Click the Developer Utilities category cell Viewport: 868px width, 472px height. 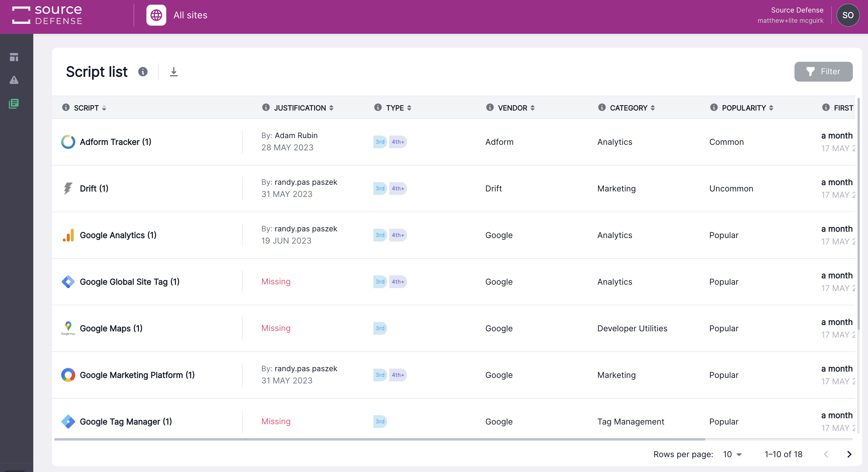click(632, 328)
